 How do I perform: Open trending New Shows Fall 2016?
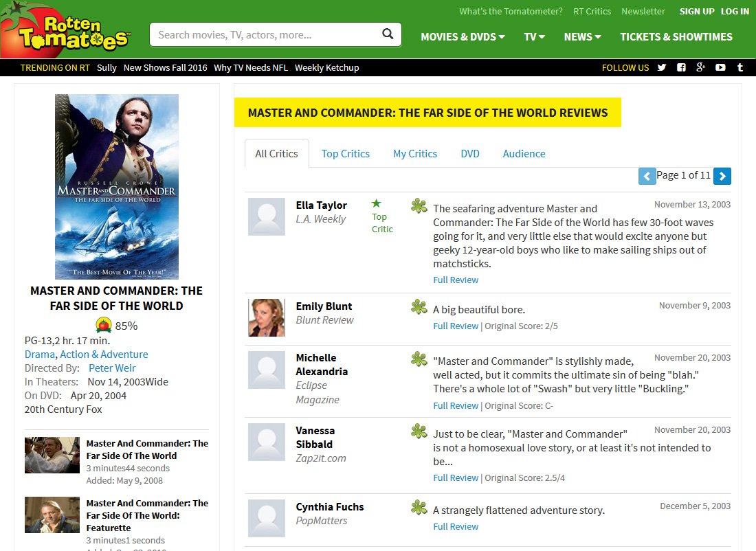[166, 67]
